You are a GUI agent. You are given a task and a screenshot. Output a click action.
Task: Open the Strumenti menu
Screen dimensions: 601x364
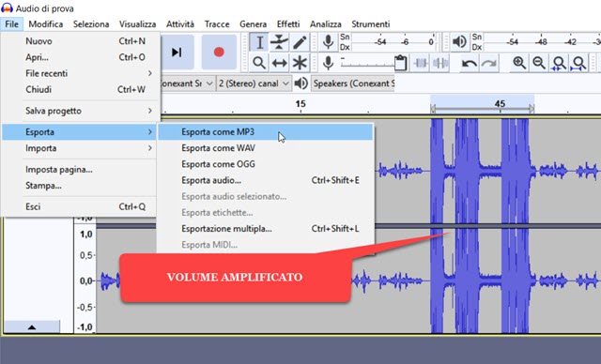click(x=371, y=24)
